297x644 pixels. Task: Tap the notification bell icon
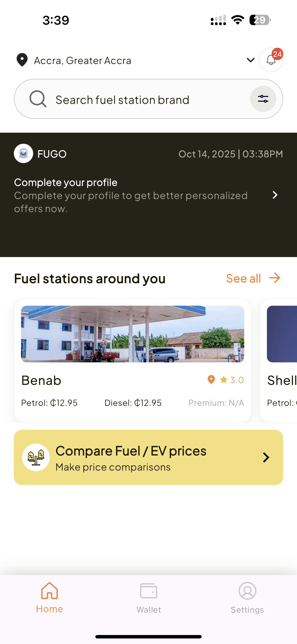coord(271,60)
